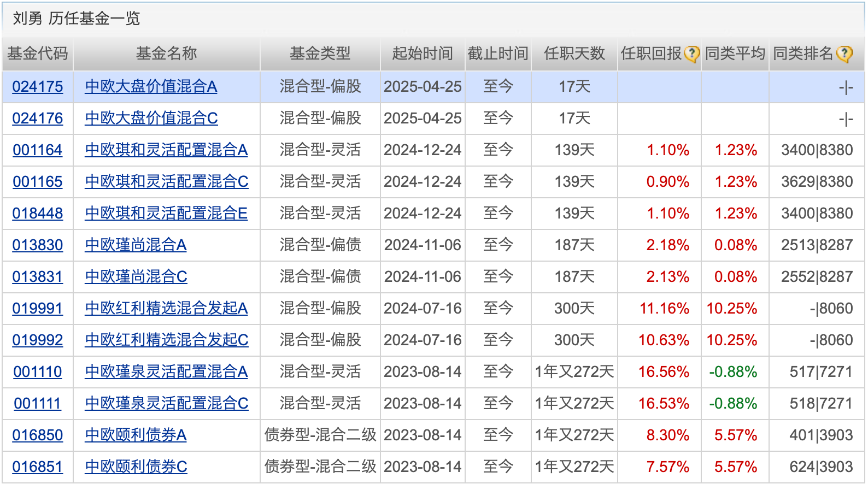
Task: Select the 16.53% return value
Action: pyautogui.click(x=664, y=403)
